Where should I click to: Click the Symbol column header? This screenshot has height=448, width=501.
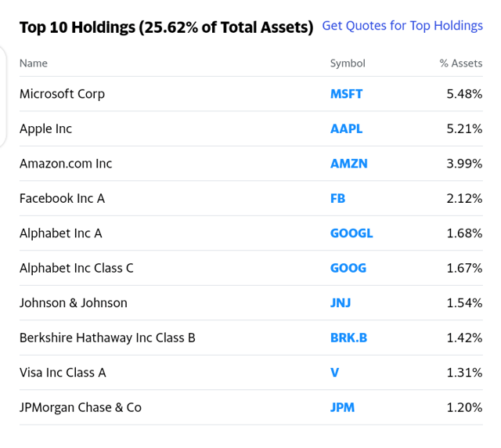click(x=348, y=63)
